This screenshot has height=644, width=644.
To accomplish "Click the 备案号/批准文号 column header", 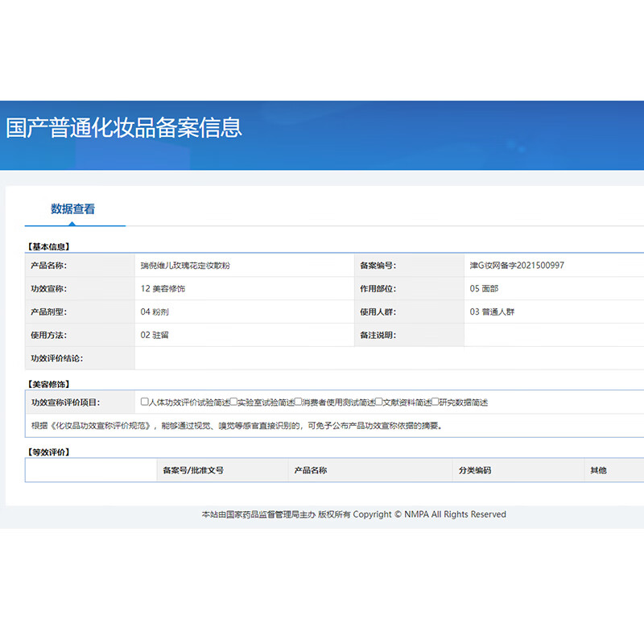I will 193,470.
